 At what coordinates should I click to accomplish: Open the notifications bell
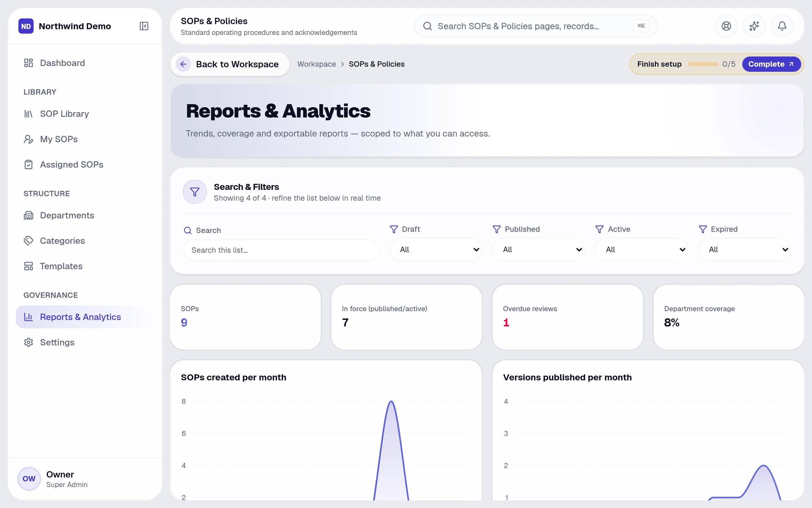(x=782, y=26)
